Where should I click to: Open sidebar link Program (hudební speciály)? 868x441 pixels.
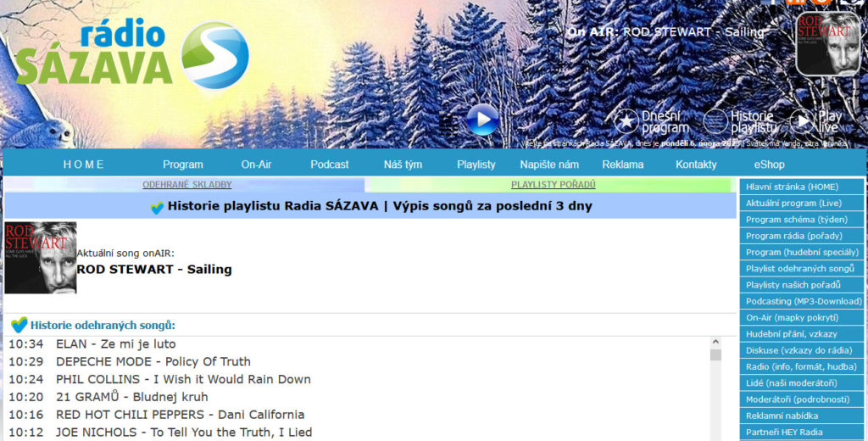click(x=802, y=252)
